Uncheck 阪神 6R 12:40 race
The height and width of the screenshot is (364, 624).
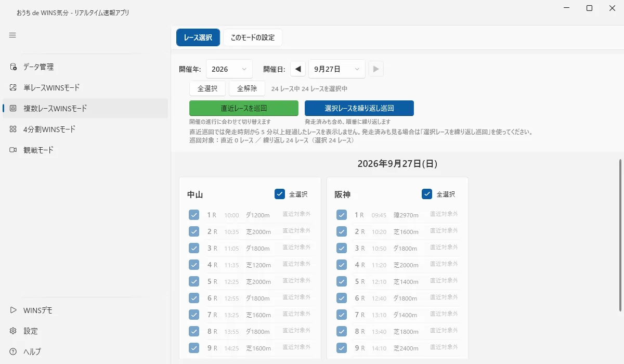click(x=342, y=298)
